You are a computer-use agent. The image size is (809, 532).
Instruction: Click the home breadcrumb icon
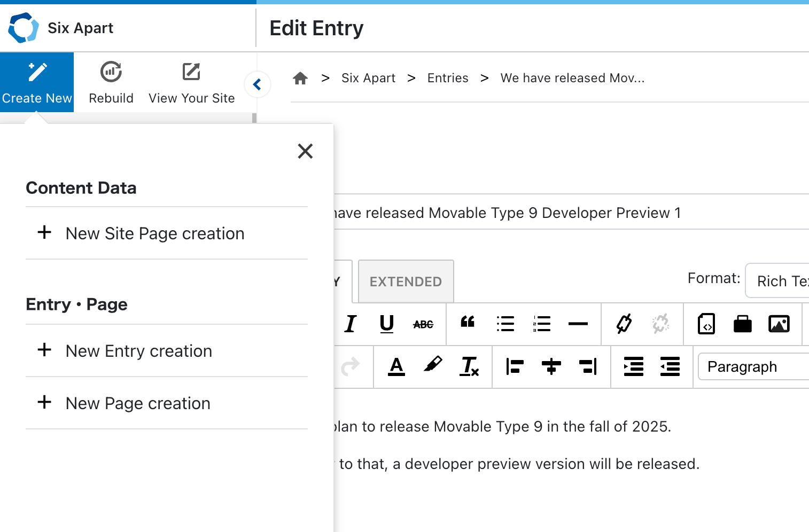300,79
